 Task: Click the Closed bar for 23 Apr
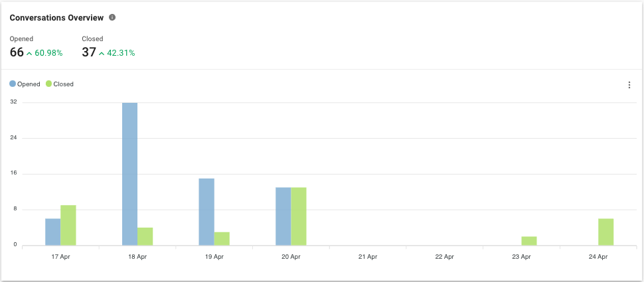point(529,241)
